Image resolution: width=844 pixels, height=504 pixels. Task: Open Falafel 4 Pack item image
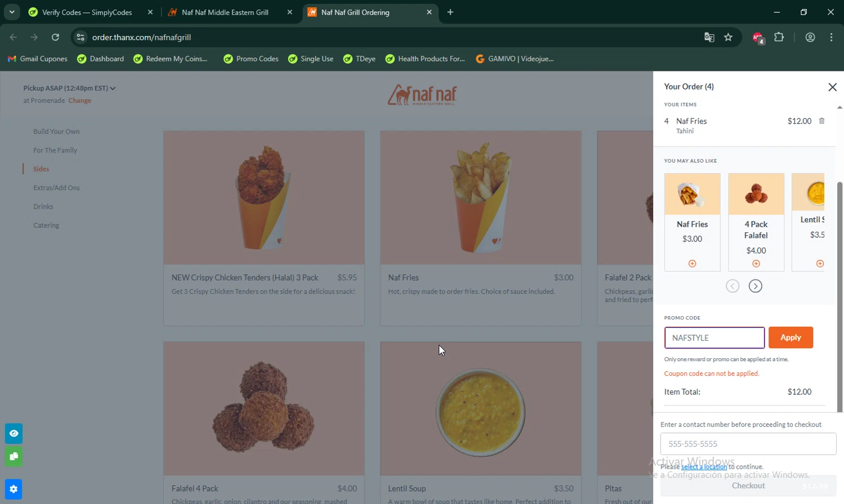264,408
